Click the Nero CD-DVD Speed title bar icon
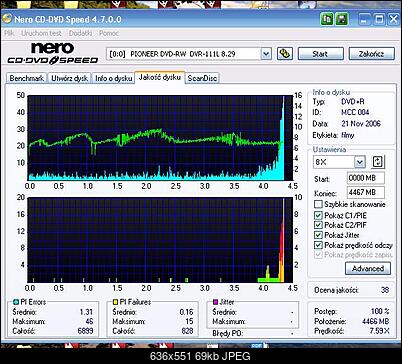Image resolution: width=402 pixels, height=364 pixels. click(x=7, y=19)
